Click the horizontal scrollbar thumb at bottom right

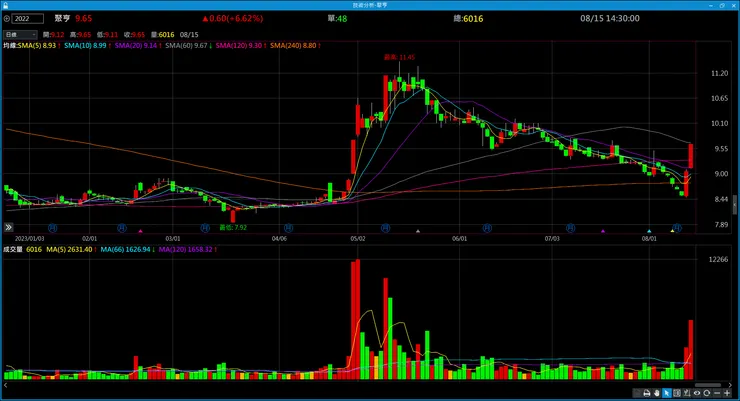[x=708, y=385]
